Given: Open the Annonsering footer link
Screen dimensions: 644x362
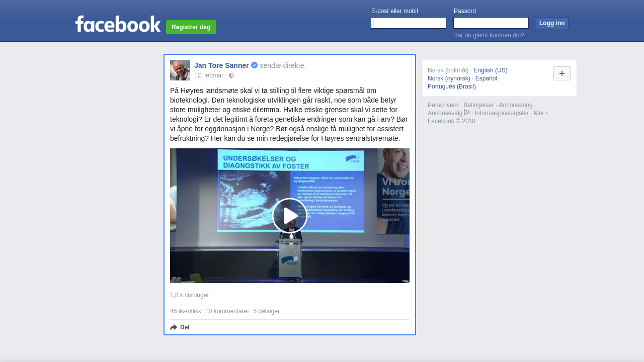Looking at the screenshot, I should 515,105.
